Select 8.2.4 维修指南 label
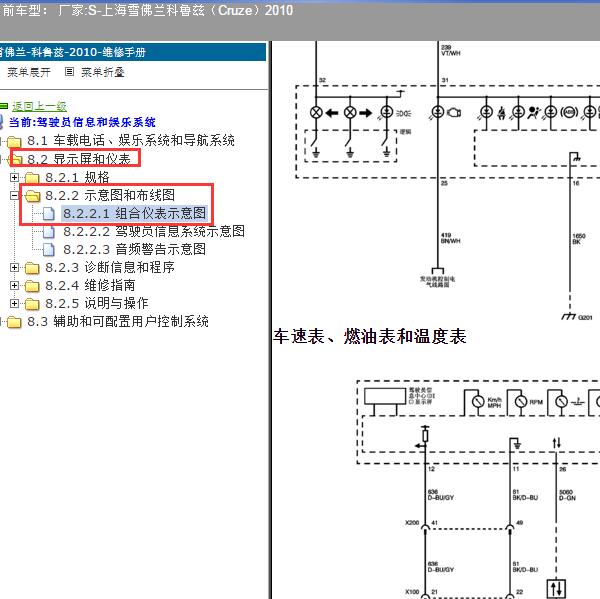This screenshot has height=599, width=600. click(90, 285)
